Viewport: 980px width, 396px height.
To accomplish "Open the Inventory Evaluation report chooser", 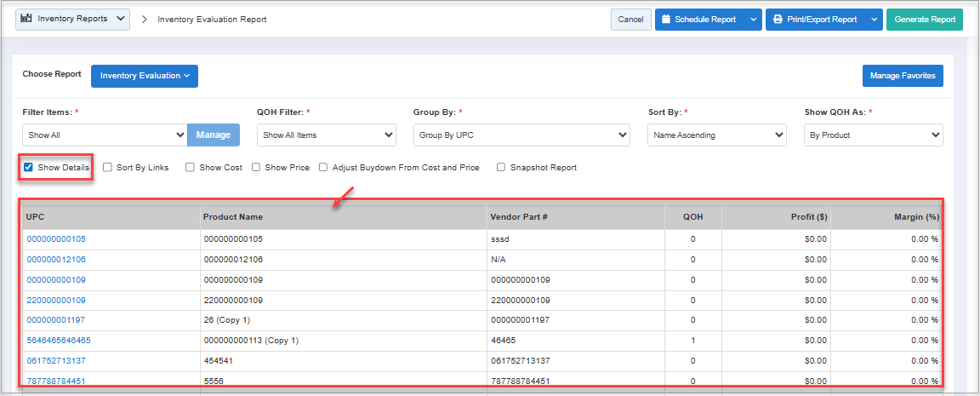I will pyautogui.click(x=144, y=76).
